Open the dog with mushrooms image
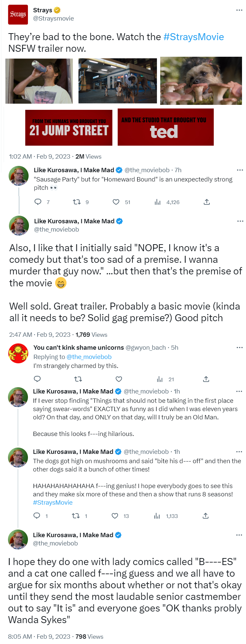Image resolution: width=246 pixels, height=644 pixels. coord(201,81)
